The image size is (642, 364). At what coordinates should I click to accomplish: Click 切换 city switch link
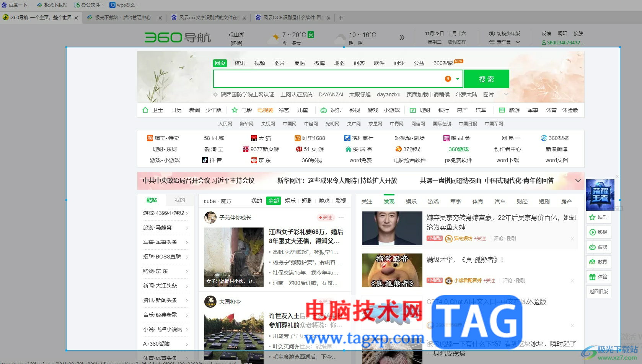[x=236, y=43]
